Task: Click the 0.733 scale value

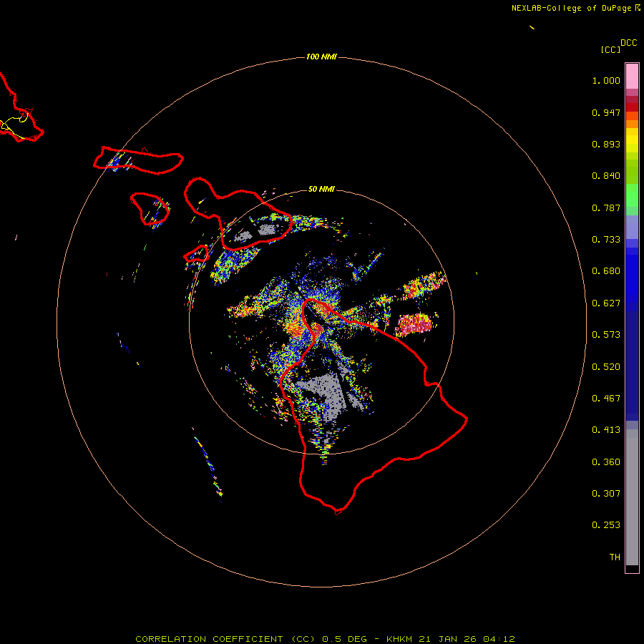Action: pos(606,240)
